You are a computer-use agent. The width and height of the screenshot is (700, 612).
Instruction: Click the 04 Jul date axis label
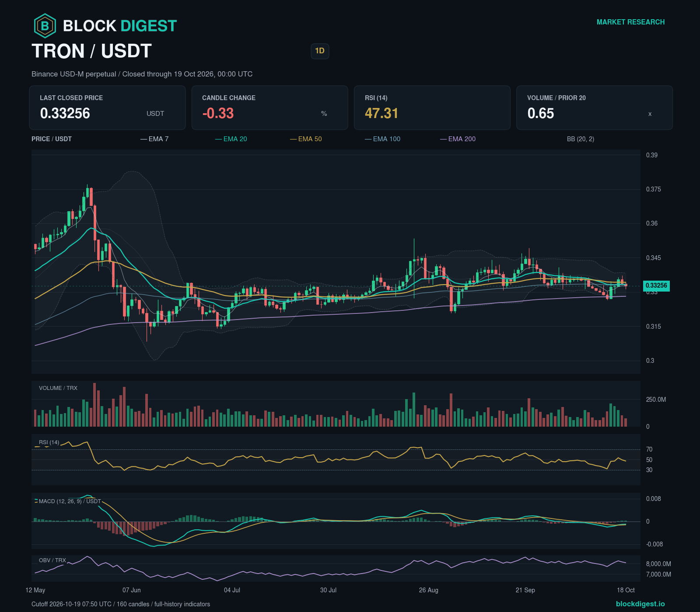click(x=232, y=590)
